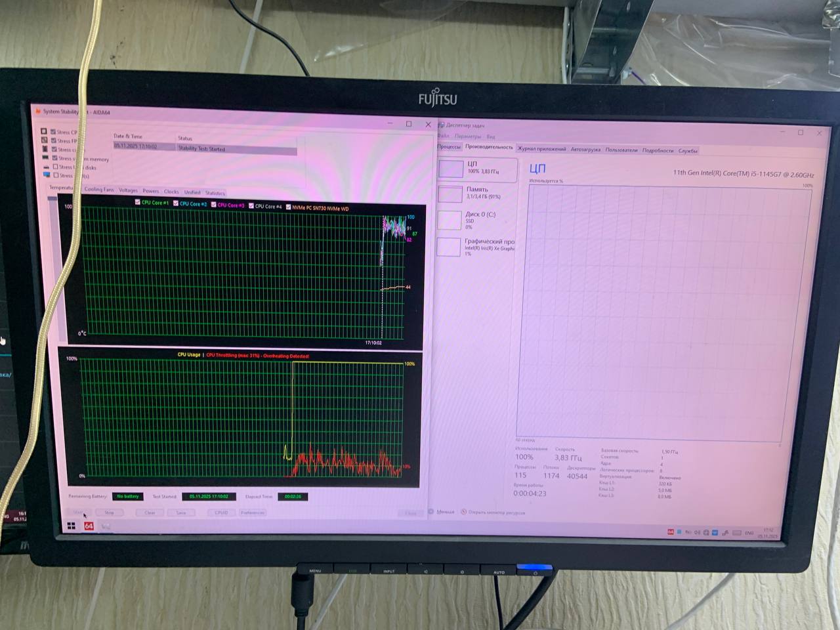Select the ЦП performance thumbnail
The height and width of the screenshot is (630, 840).
click(x=451, y=169)
